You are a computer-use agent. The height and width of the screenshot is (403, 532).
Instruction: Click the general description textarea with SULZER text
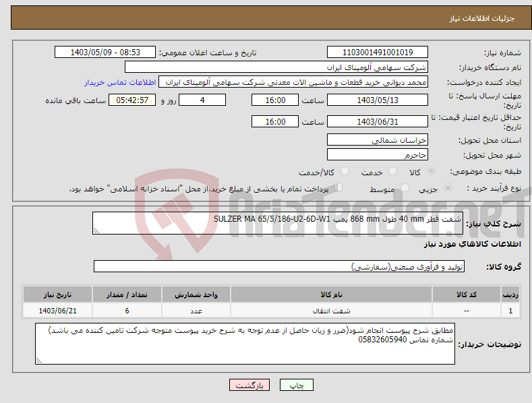(278, 223)
